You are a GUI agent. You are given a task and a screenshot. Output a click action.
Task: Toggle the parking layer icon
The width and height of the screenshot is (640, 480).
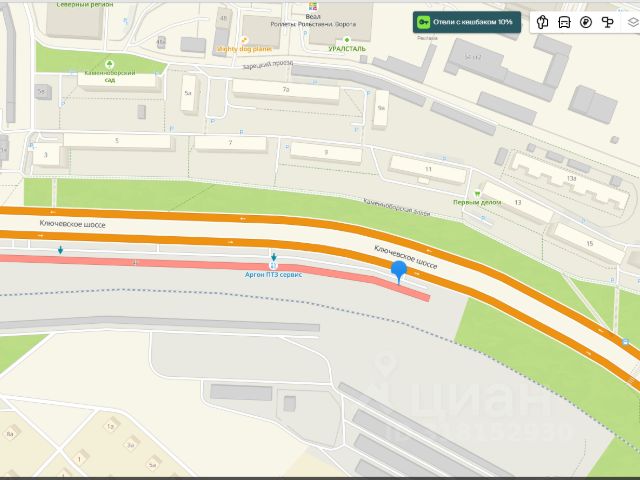[x=586, y=22]
